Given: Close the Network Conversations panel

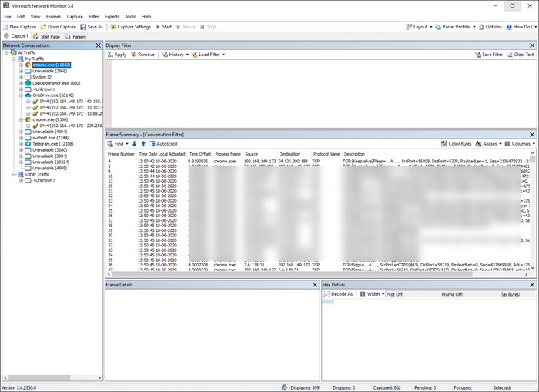Looking at the screenshot, I should [x=98, y=45].
